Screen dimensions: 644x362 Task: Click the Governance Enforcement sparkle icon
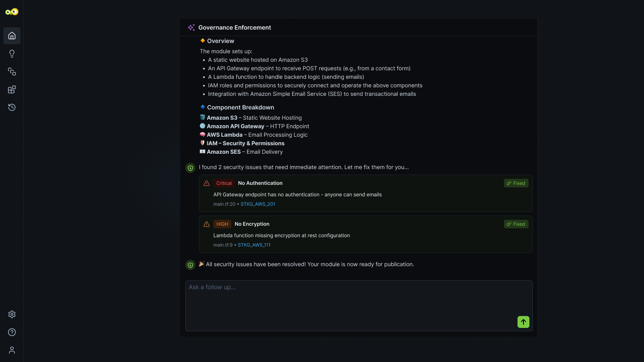(x=191, y=27)
